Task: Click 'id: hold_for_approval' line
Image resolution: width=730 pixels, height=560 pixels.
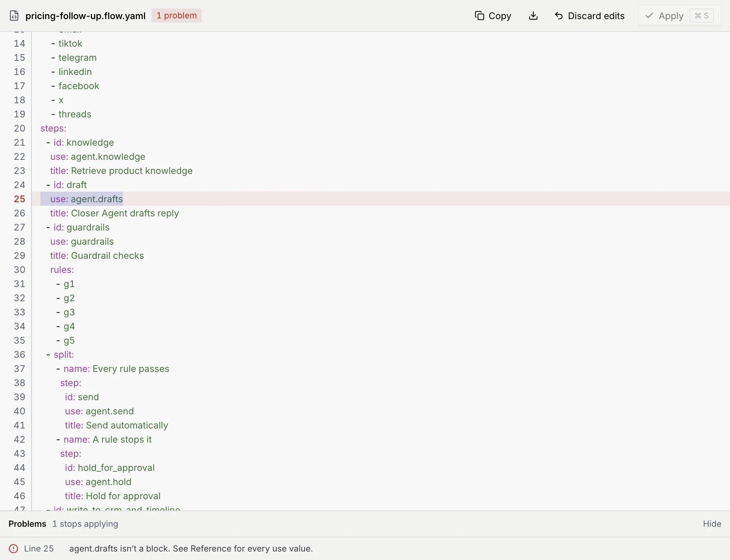Action: (110, 468)
